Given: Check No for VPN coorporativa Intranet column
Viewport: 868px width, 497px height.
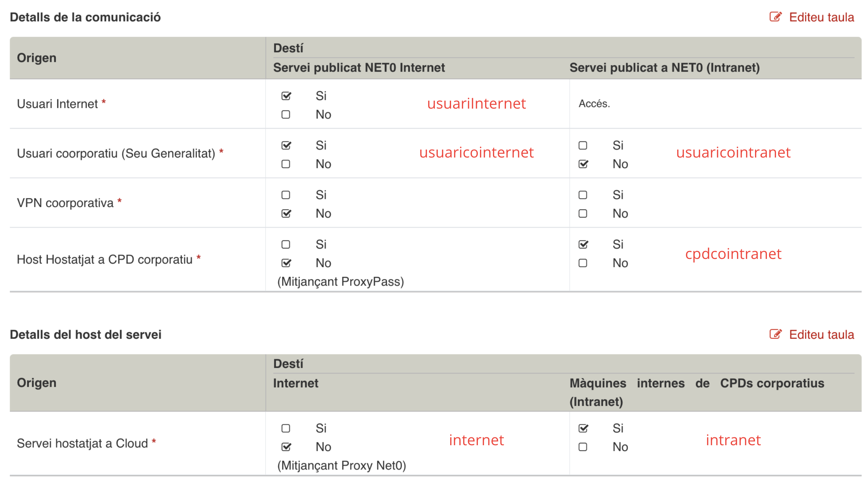Looking at the screenshot, I should tap(583, 214).
